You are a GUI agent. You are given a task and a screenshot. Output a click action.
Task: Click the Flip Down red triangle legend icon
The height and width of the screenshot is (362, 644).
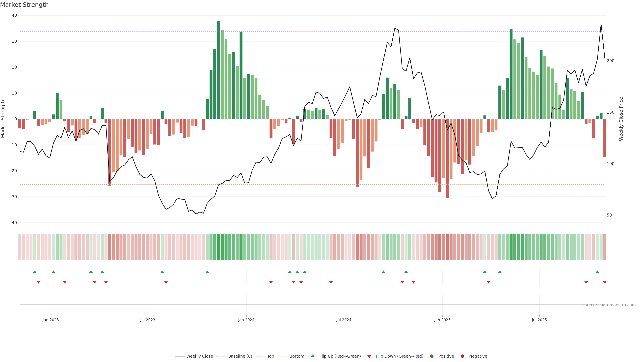point(369,356)
